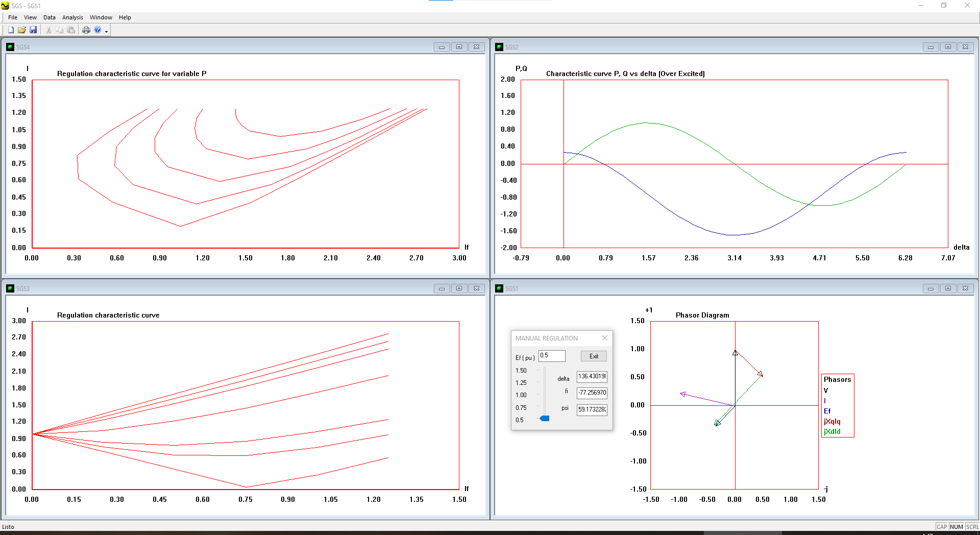This screenshot has width=980, height=535.
Task: Close the SGS4 child window
Action: tap(476, 47)
